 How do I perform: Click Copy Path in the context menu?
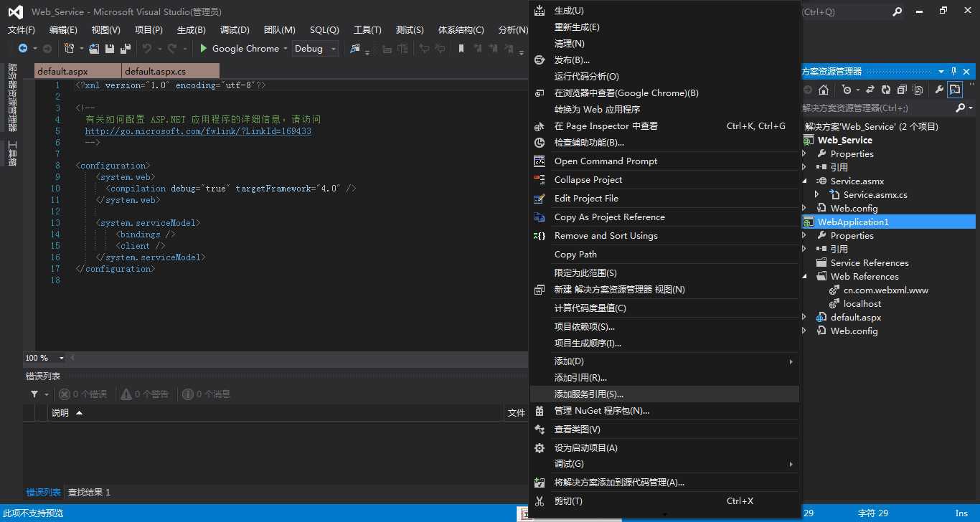(664, 255)
